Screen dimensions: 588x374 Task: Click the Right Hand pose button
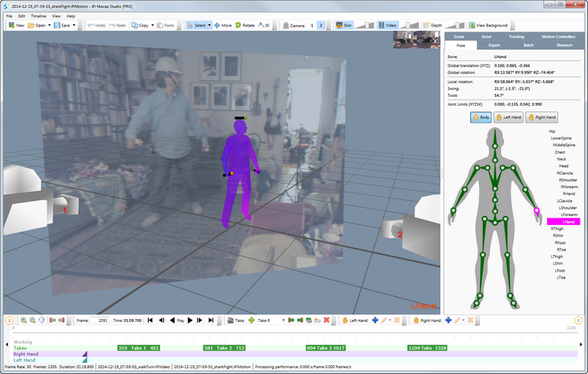point(542,118)
